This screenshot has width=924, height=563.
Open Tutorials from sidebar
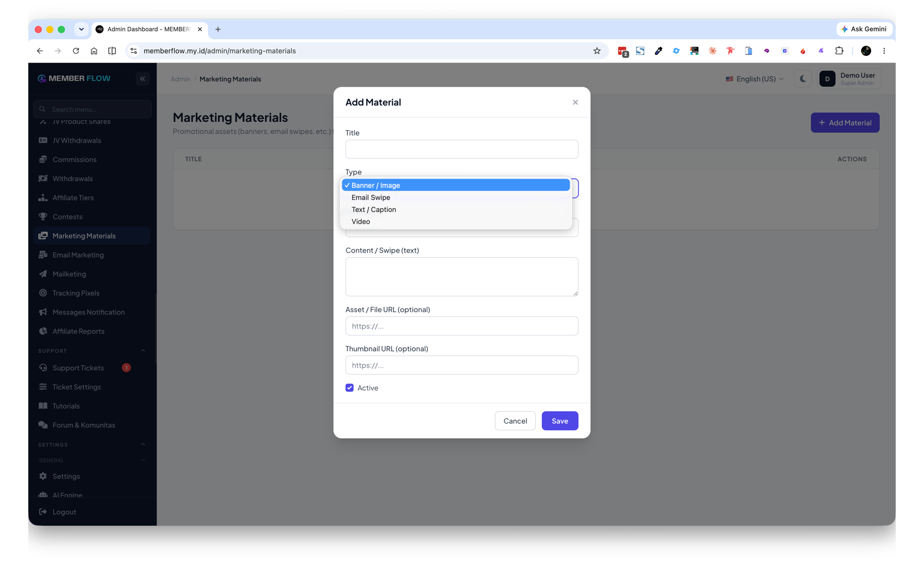point(91,406)
